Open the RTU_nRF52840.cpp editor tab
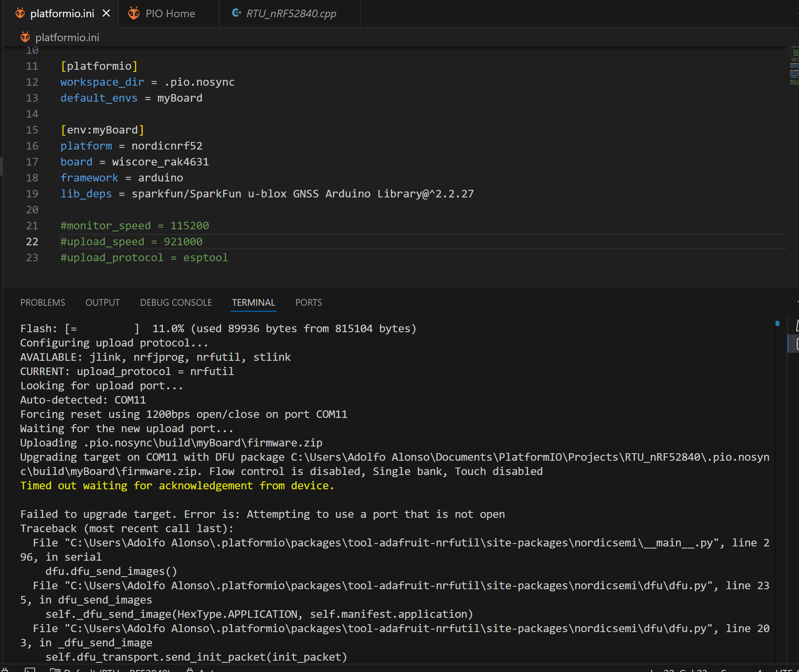Viewport: 799px width, 672px height. pos(291,13)
